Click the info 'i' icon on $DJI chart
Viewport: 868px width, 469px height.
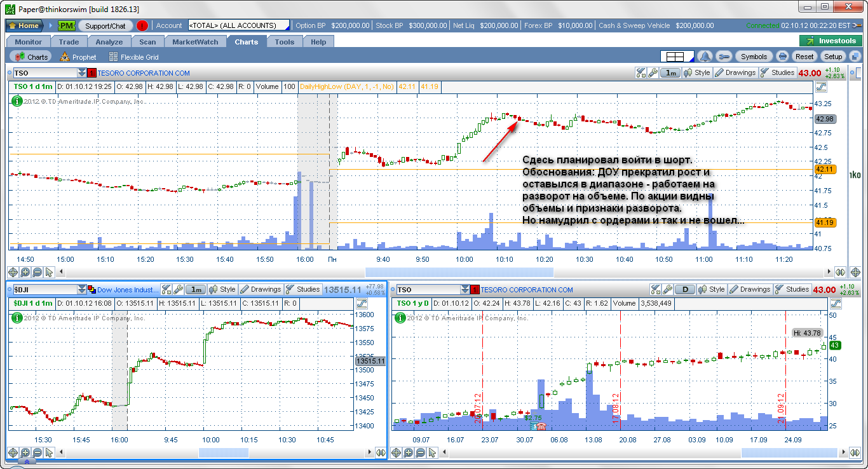pyautogui.click(x=17, y=317)
